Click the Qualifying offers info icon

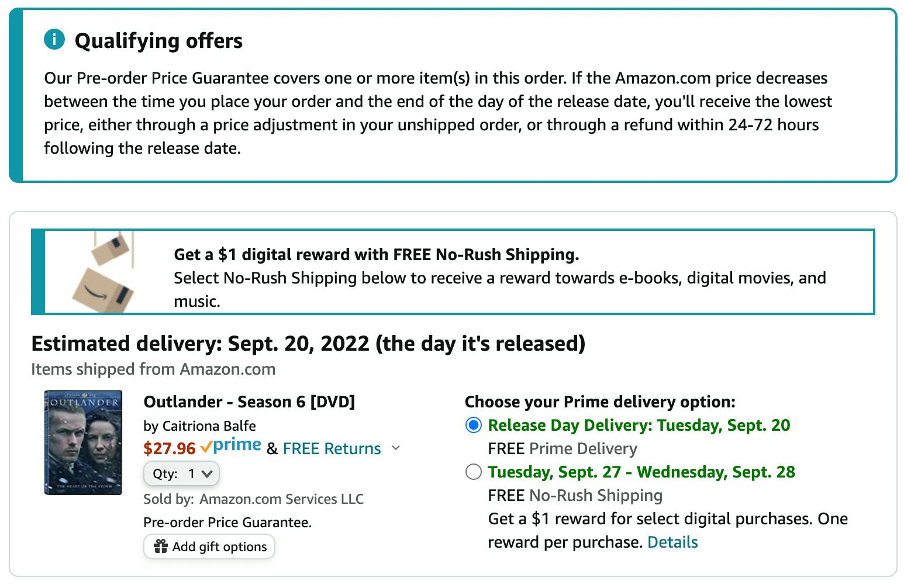[54, 40]
